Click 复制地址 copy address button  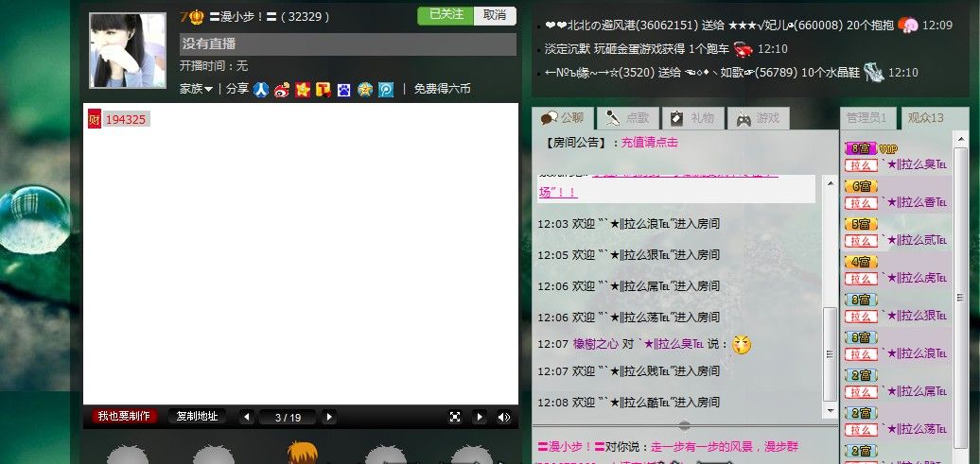tap(197, 417)
